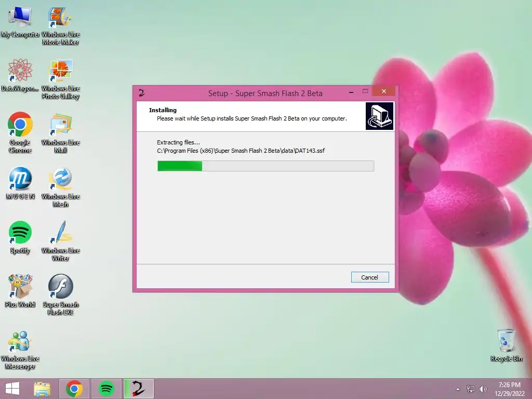This screenshot has height=399, width=532.
Task: Select the Recycle Bin on desktop
Action: point(506,345)
